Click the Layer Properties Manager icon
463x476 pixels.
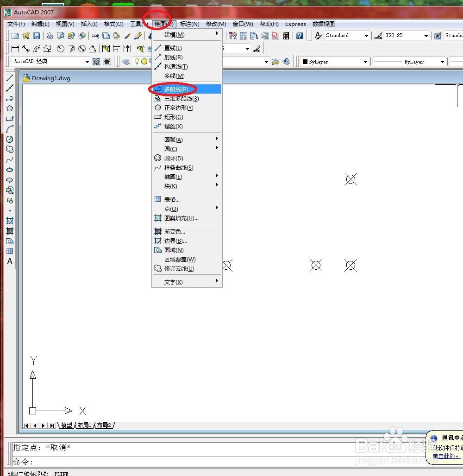pos(126,62)
